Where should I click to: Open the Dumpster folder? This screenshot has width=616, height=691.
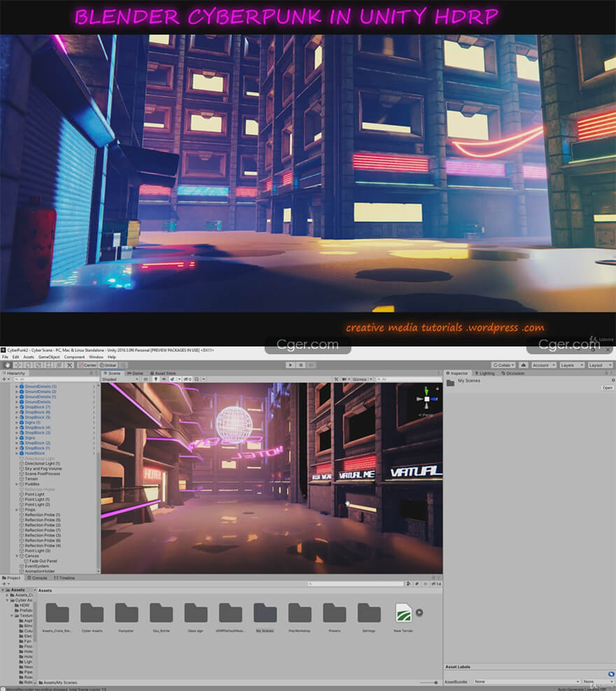tap(126, 617)
